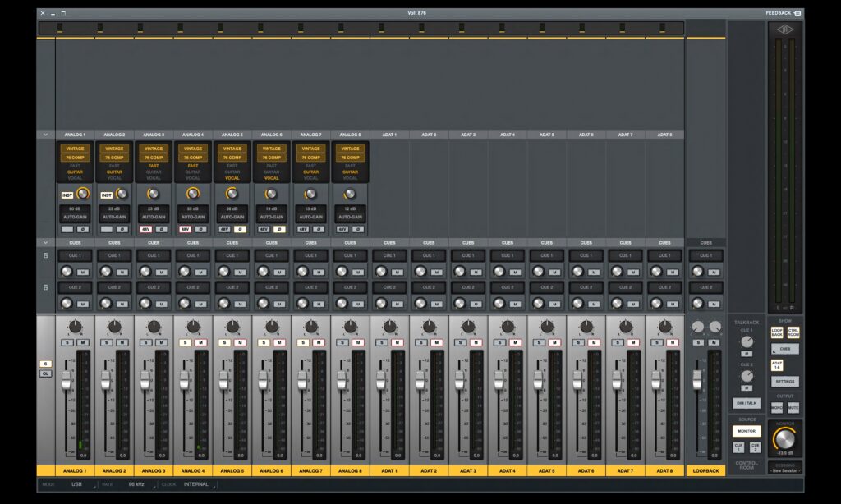
Task: Click the Talkback Cue 1 level knob
Action: 747,341
